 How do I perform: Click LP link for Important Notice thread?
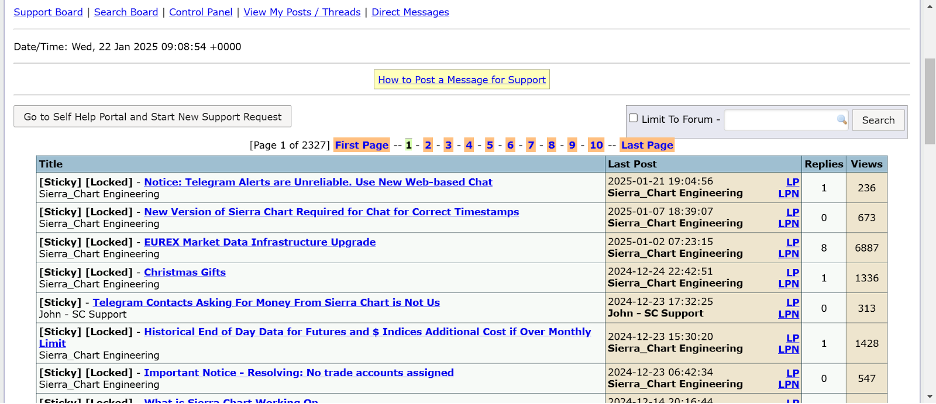pyautogui.click(x=792, y=373)
